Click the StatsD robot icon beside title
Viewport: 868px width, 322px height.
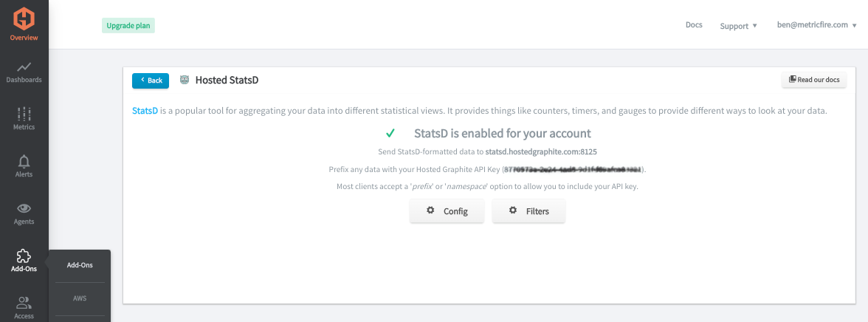coord(185,80)
